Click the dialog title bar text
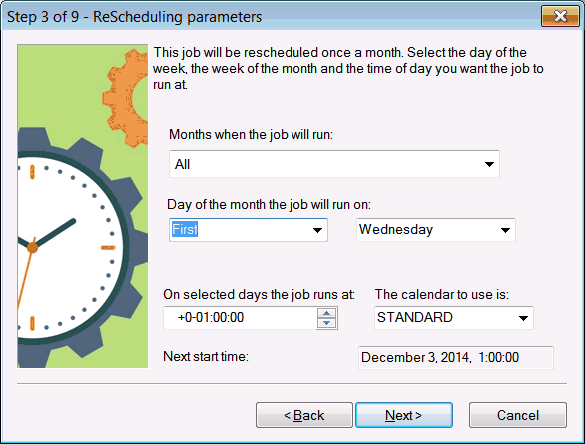The image size is (585, 444). (134, 17)
